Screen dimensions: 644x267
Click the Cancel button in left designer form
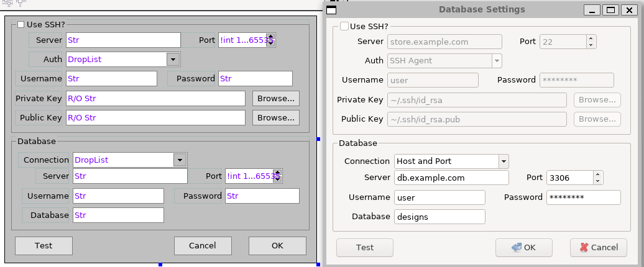coord(203,245)
